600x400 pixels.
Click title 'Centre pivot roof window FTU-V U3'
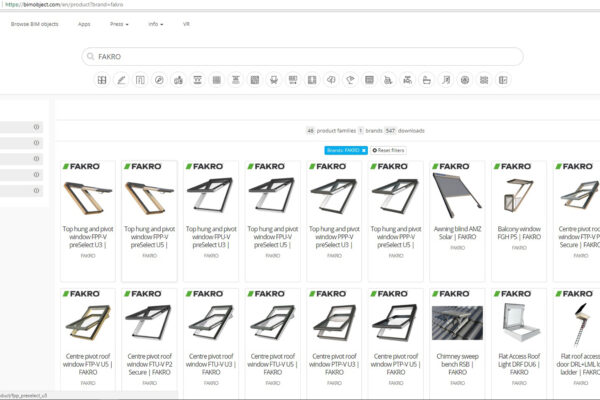pyautogui.click(x=211, y=364)
